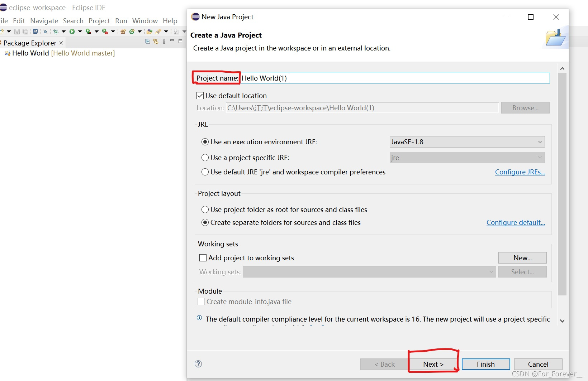Minimize the Package Explorer view
The width and height of the screenshot is (588, 381).
[x=172, y=40]
